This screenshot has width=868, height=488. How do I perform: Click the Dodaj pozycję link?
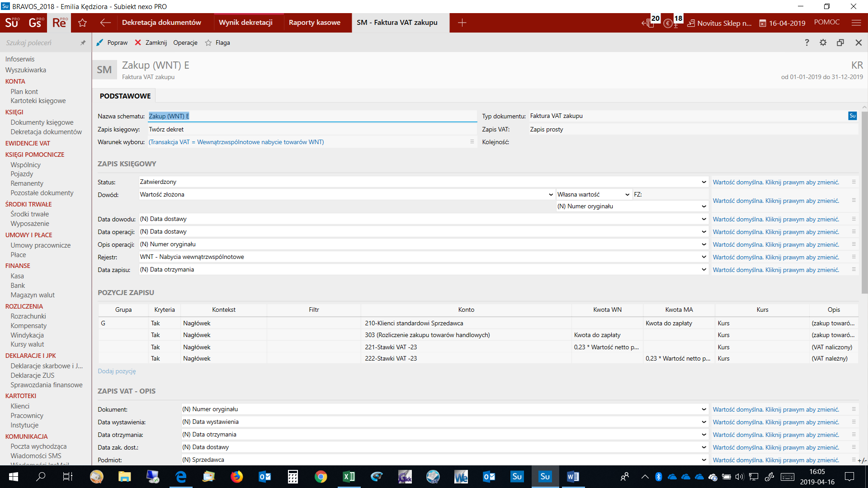(117, 371)
